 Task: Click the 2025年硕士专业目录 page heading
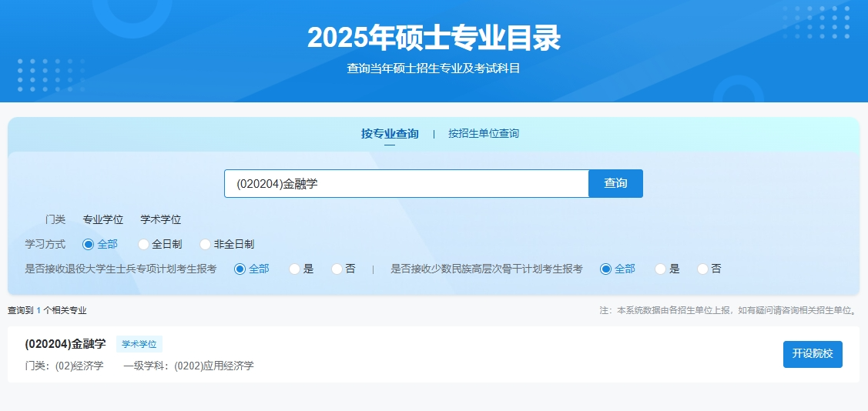point(434,38)
